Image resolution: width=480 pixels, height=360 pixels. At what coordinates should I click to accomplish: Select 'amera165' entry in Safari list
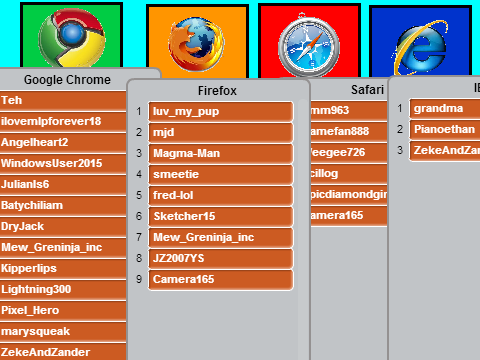tap(349, 215)
